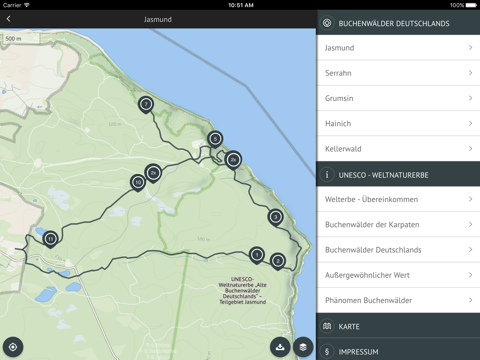Expand the Serrahn entry chevron
Screen dimensions: 480x360
click(470, 73)
